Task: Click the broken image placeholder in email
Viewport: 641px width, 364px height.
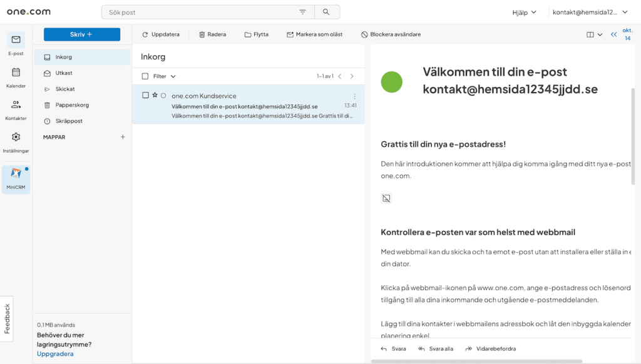Action: [x=386, y=198]
